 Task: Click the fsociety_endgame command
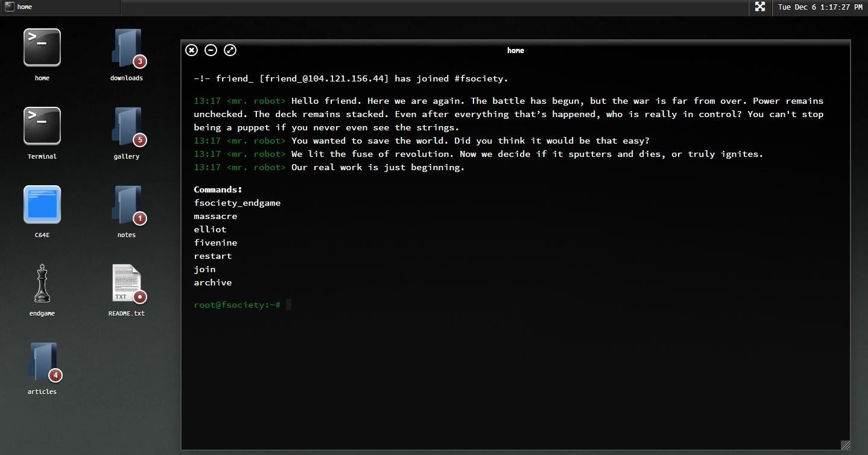point(237,203)
